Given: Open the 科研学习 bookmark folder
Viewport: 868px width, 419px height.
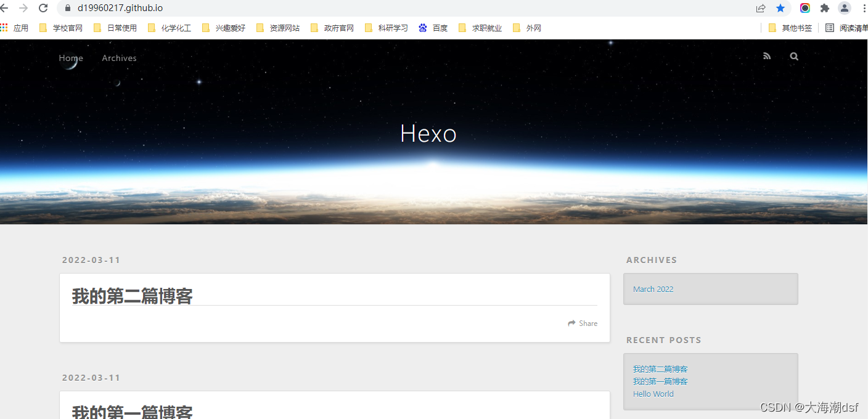Looking at the screenshot, I should tap(386, 28).
